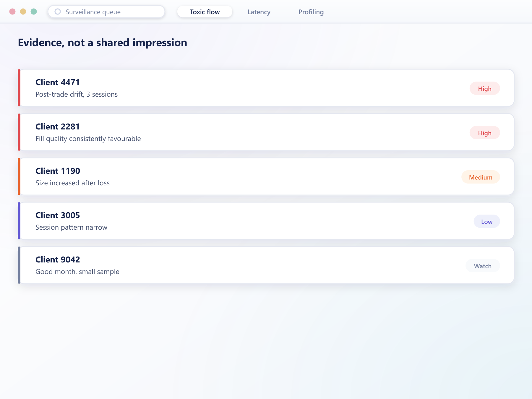Click 'Session pattern narrow' text
The image size is (532, 399).
pyautogui.click(x=71, y=227)
